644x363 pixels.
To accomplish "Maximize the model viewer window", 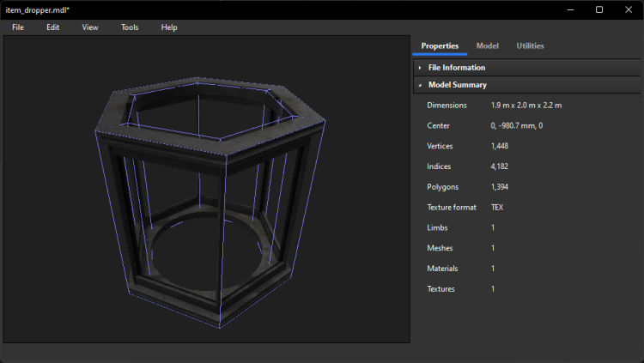I will point(598,9).
